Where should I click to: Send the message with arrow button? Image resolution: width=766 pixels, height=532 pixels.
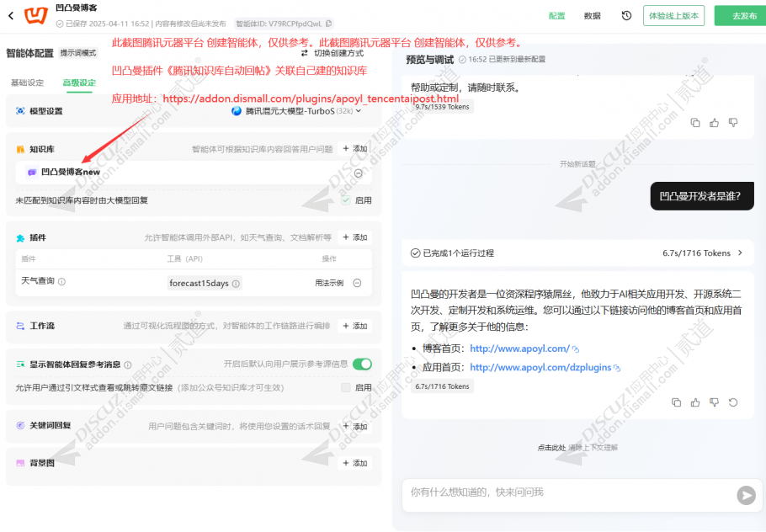746,495
